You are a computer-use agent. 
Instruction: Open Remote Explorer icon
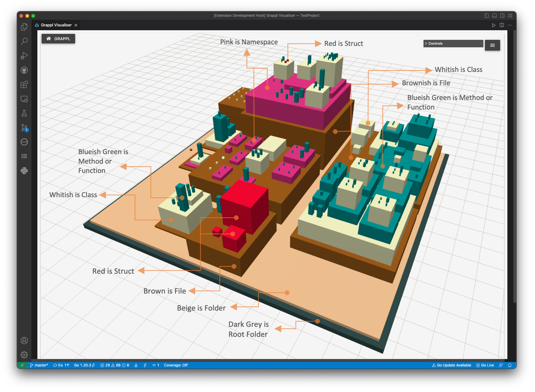pyautogui.click(x=24, y=99)
